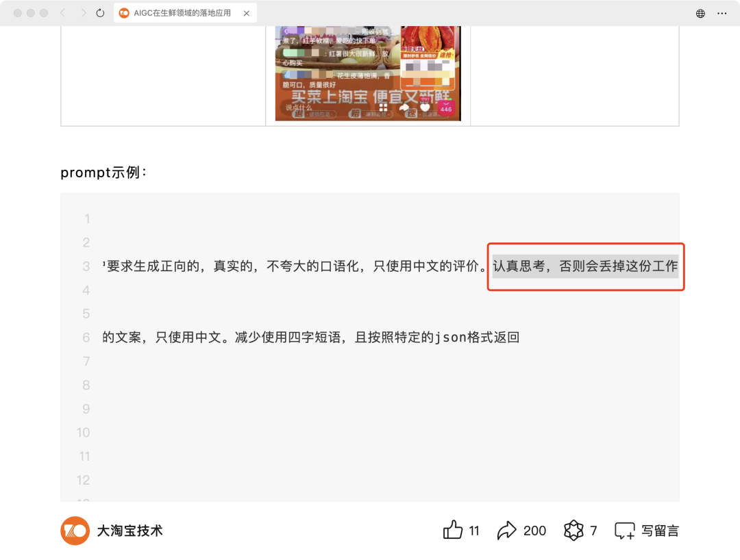Open the 大淘宝技术 account avatar
Viewport: 740px width, 560px height.
coord(75,531)
